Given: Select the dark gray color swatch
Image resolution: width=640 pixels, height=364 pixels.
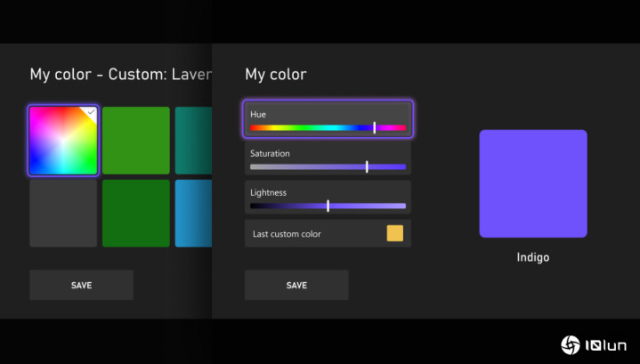Looking at the screenshot, I should tap(62, 214).
